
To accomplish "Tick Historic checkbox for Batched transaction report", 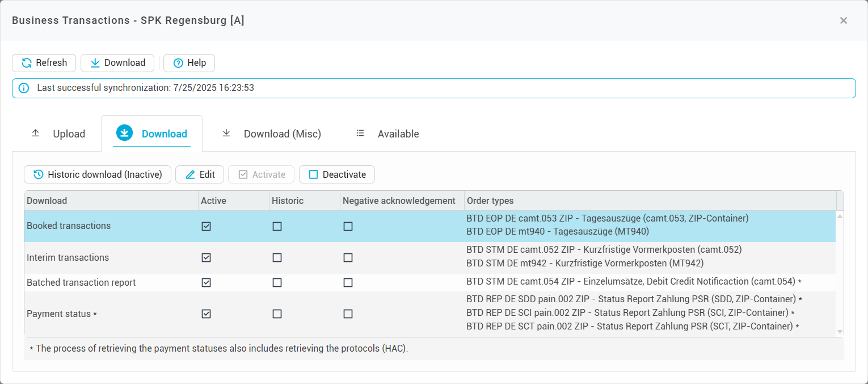I will pyautogui.click(x=277, y=282).
